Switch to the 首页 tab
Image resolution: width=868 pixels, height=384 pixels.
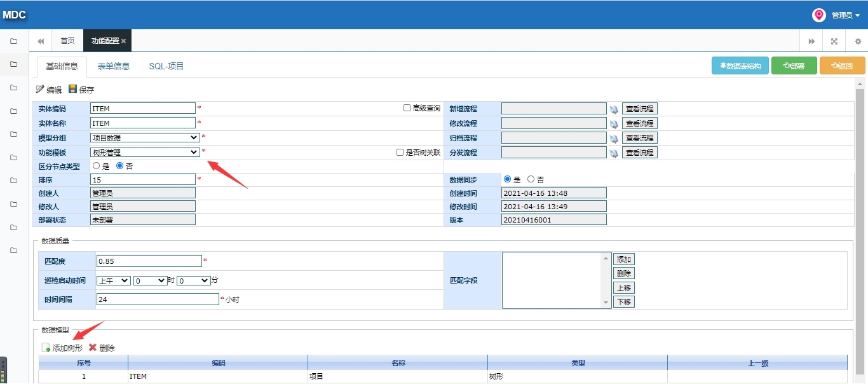67,41
